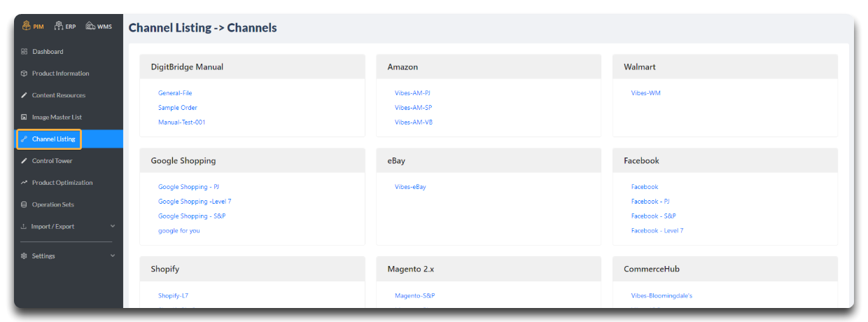The image size is (868, 322).
Task: Click the Shopify card header
Action: (x=252, y=269)
